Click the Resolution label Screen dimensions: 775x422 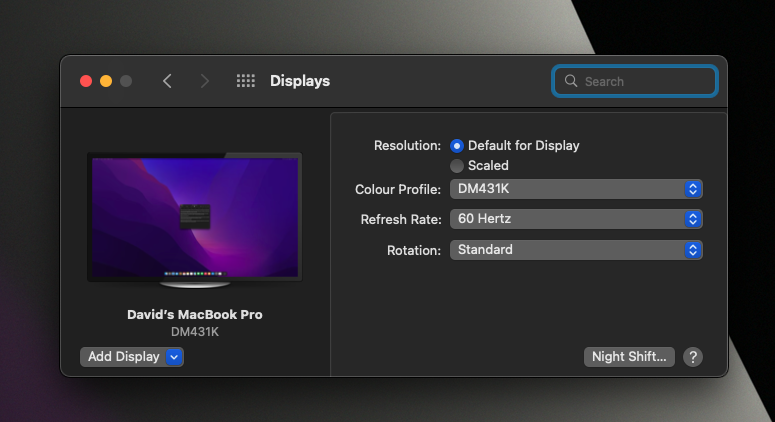[407, 146]
